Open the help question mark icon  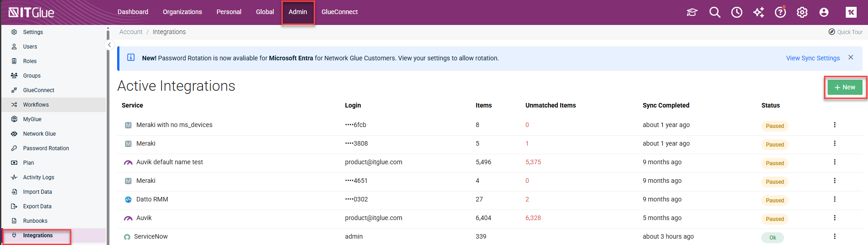pyautogui.click(x=780, y=12)
